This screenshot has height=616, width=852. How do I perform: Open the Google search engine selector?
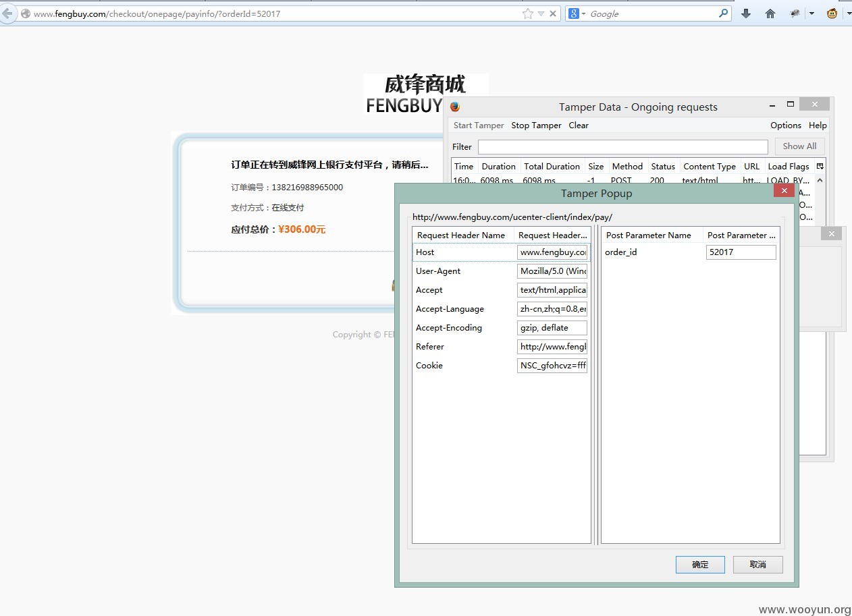(577, 13)
